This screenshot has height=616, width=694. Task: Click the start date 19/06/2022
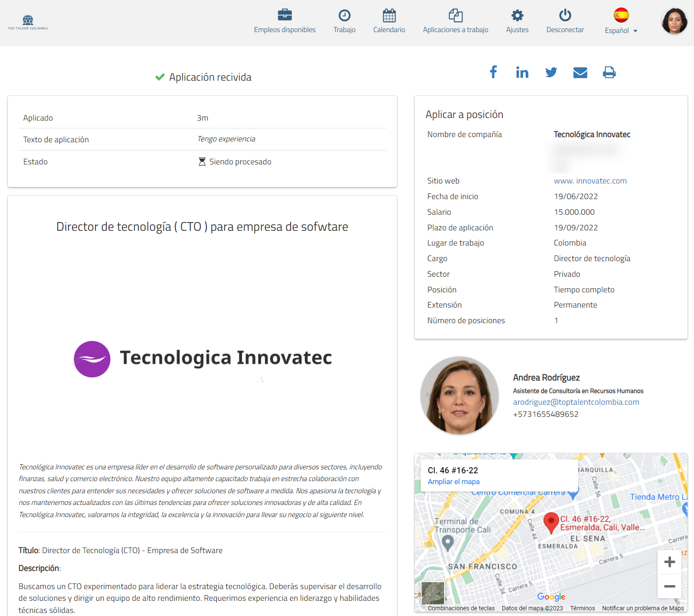coord(576,197)
